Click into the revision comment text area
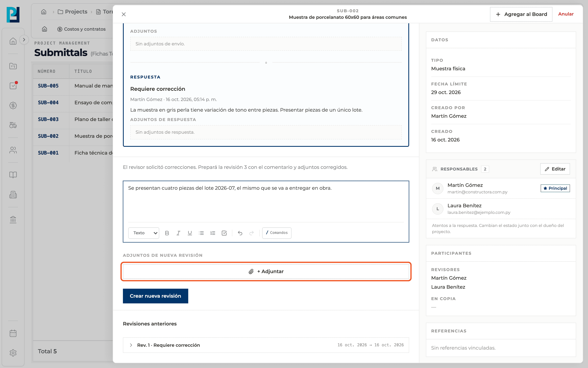The image size is (588, 368). 266,201
